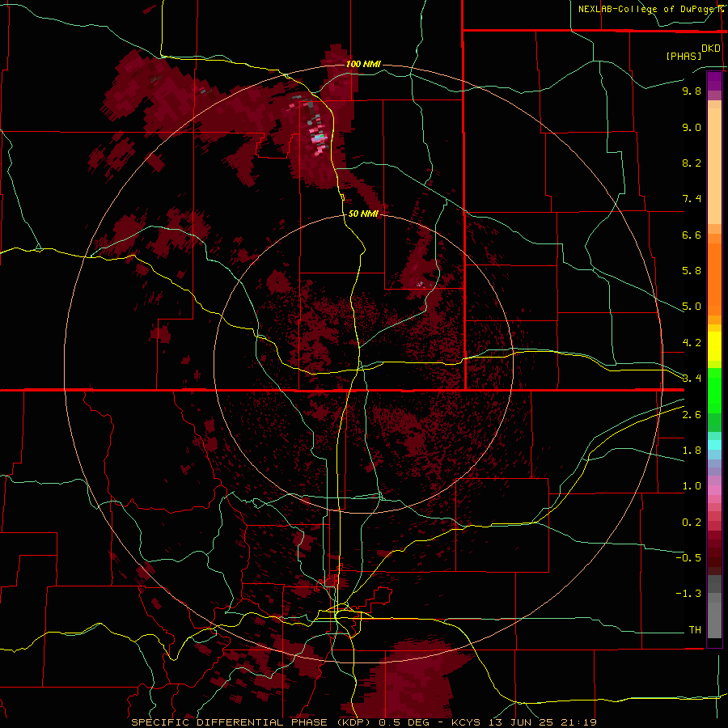
Task: Click the 4.2 scale value
Action: (692, 342)
